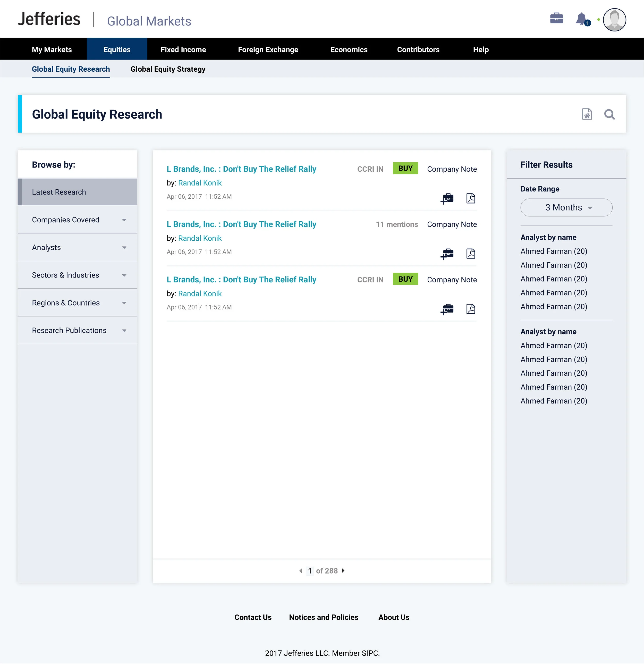Switch to Global Equity Research tab
This screenshot has width=644, height=664.
pyautogui.click(x=71, y=69)
